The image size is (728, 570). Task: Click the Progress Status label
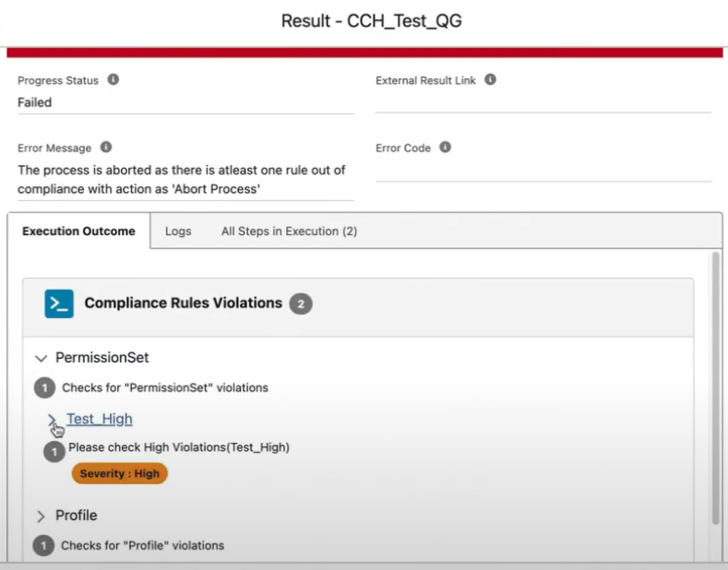58,80
